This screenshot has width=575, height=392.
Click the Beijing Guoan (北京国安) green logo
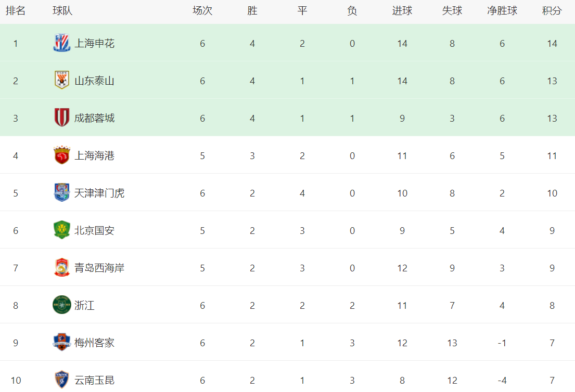click(x=62, y=230)
